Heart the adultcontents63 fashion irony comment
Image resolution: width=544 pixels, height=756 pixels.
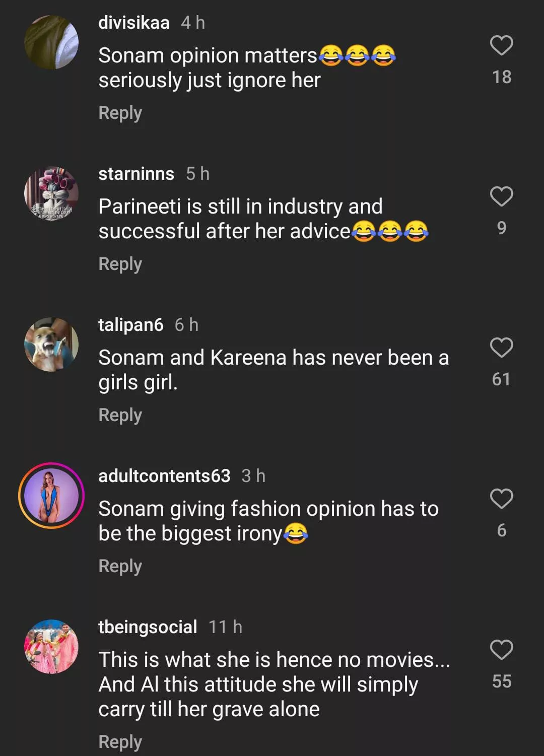[501, 499]
